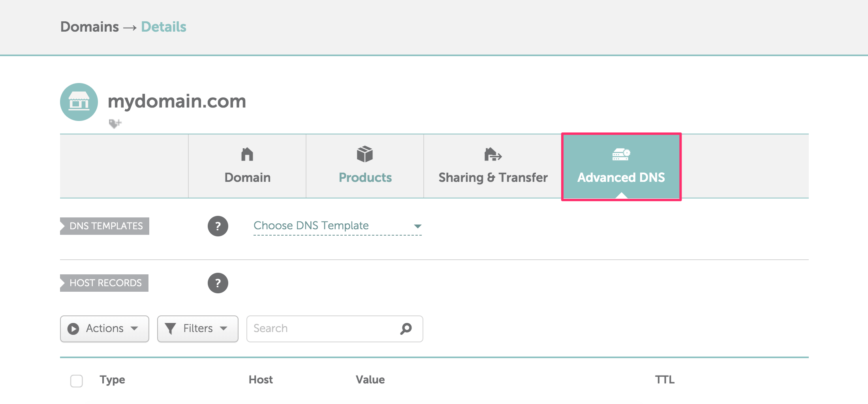This screenshot has height=404, width=868.
Task: Click the box icon above Products
Action: (365, 154)
